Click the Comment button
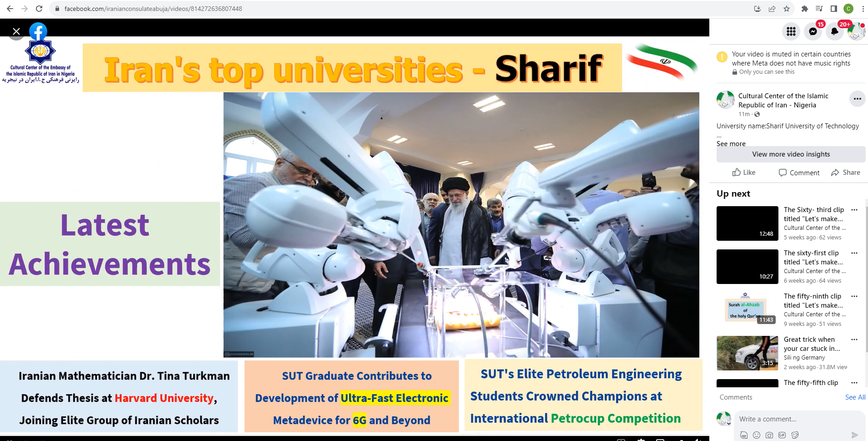The image size is (868, 441). (x=799, y=172)
